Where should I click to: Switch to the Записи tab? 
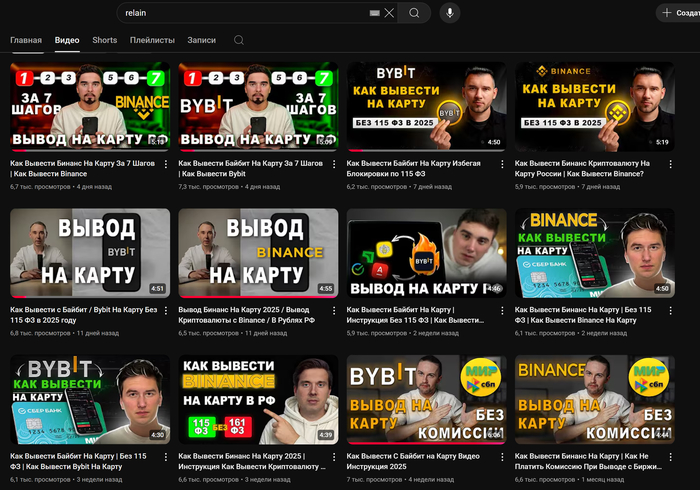click(201, 40)
